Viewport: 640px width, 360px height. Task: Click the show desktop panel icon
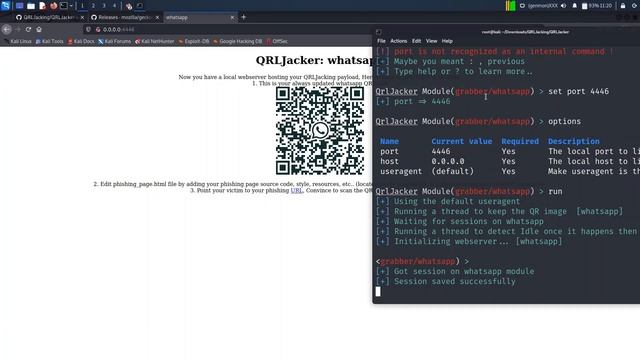[x=20, y=6]
